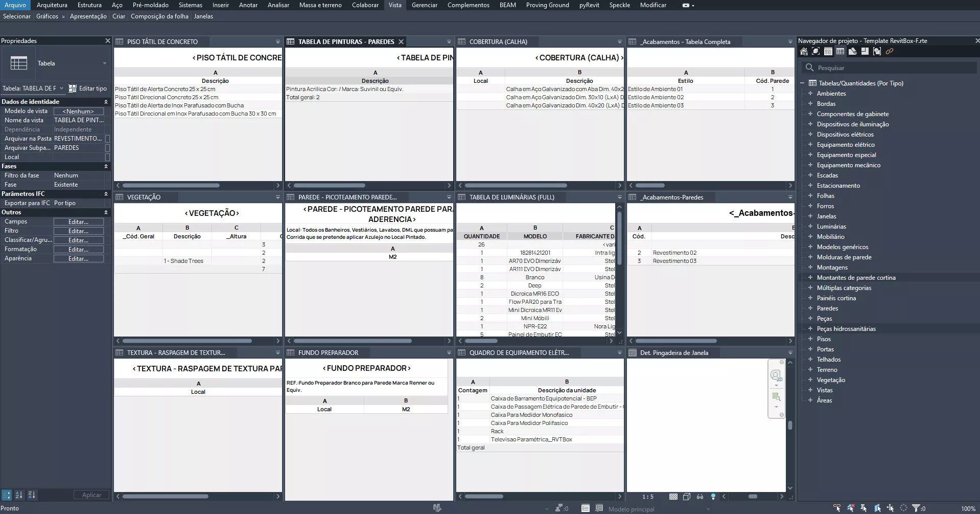Click the visual style cube icon
This screenshot has height=514, width=980.
[x=687, y=497]
